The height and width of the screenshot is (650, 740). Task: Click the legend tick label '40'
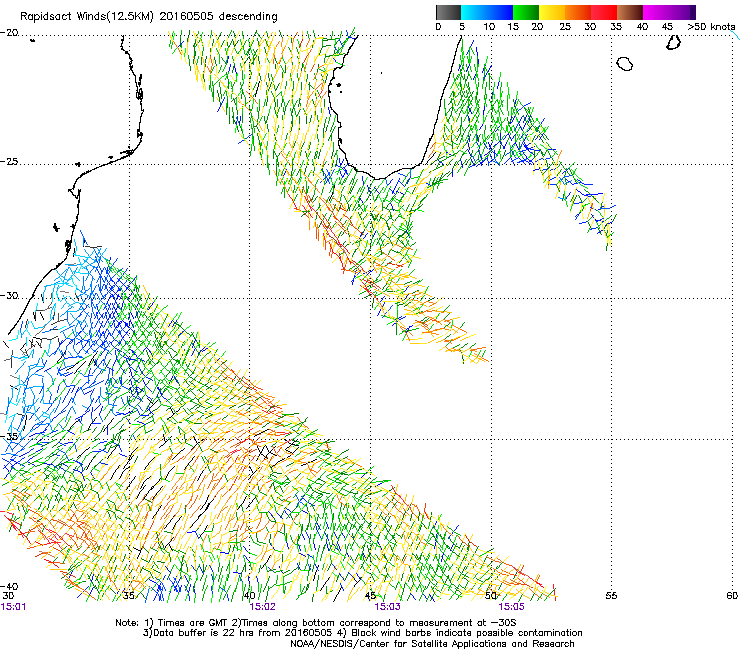pyautogui.click(x=643, y=27)
